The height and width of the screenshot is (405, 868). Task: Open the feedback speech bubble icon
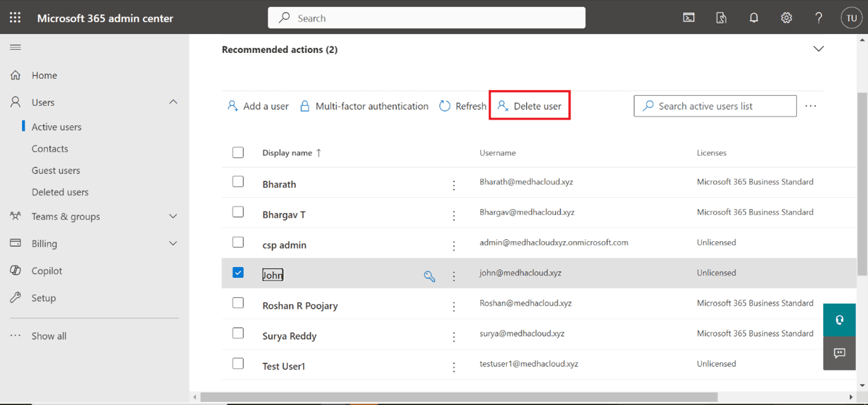point(839,353)
